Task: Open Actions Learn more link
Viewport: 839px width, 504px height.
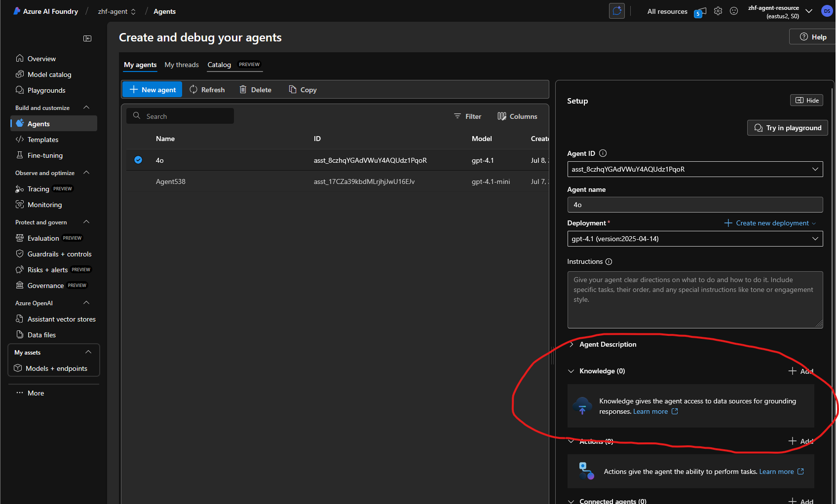Action: pyautogui.click(x=781, y=471)
